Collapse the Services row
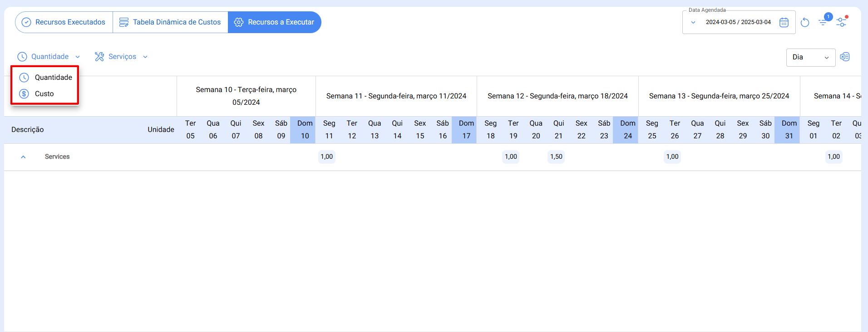Image resolution: width=868 pixels, height=332 pixels. click(x=23, y=157)
